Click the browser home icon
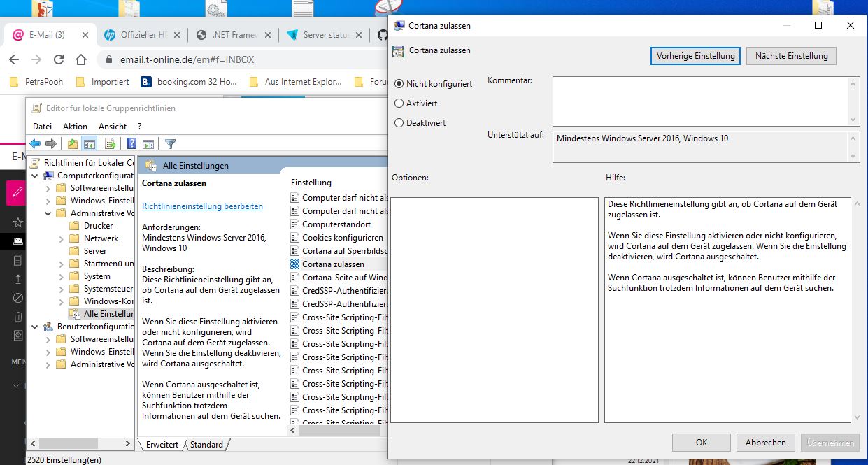This screenshot has width=868, height=465. [81, 59]
